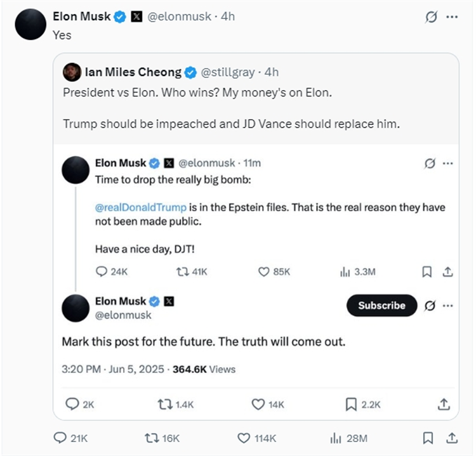The width and height of the screenshot is (476, 456).
Task: Click the Subscribe button
Action: click(x=381, y=306)
